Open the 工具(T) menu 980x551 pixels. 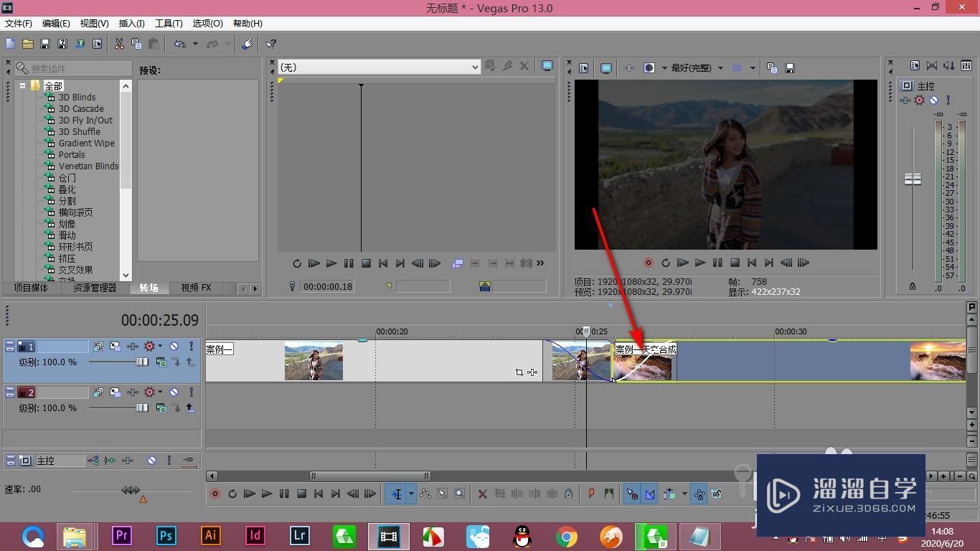pyautogui.click(x=169, y=24)
